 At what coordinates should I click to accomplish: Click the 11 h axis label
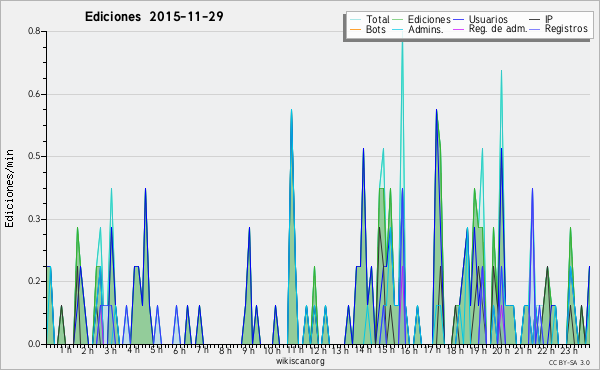[295, 350]
